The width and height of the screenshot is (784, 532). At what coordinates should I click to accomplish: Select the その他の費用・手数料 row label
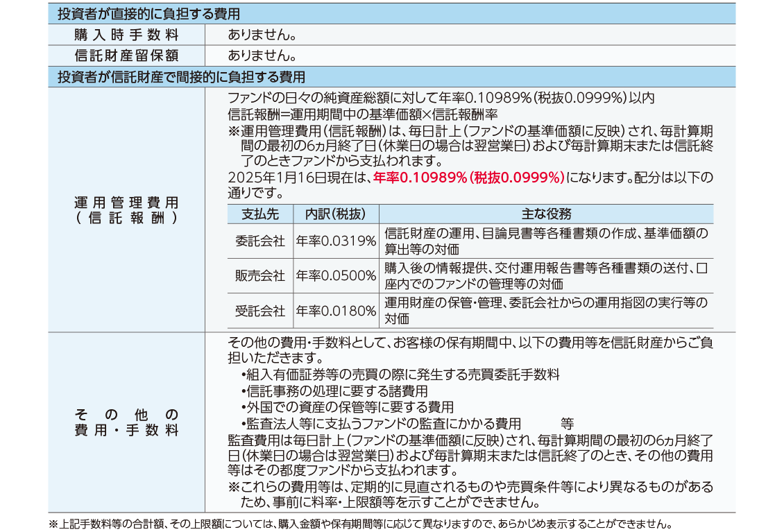tap(126, 422)
